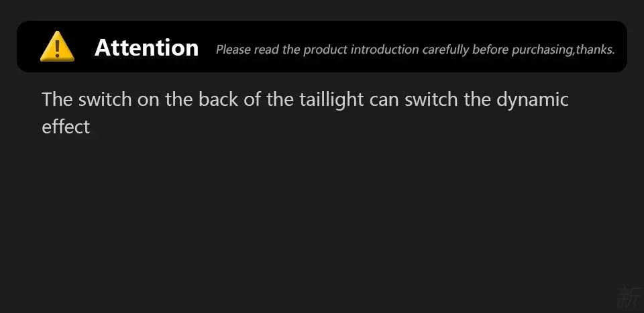Click the yellow warning triangle icon
The height and width of the screenshot is (313, 644).
tap(57, 48)
